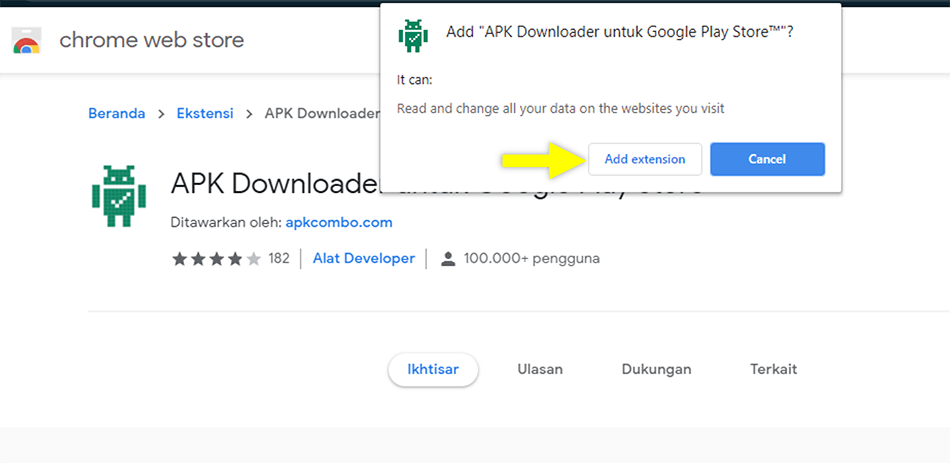Click the 100.000+ pengguna text
The image size is (950, 463).
click(532, 259)
